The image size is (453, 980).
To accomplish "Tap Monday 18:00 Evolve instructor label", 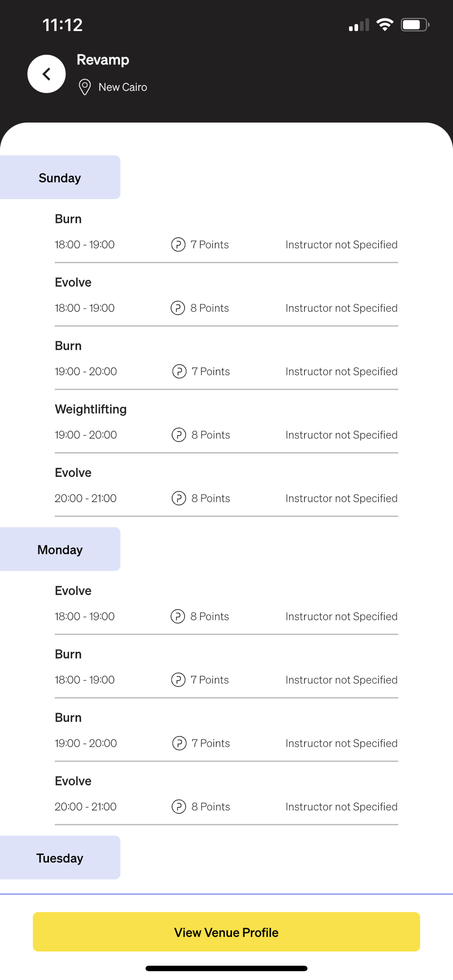I will coord(341,616).
